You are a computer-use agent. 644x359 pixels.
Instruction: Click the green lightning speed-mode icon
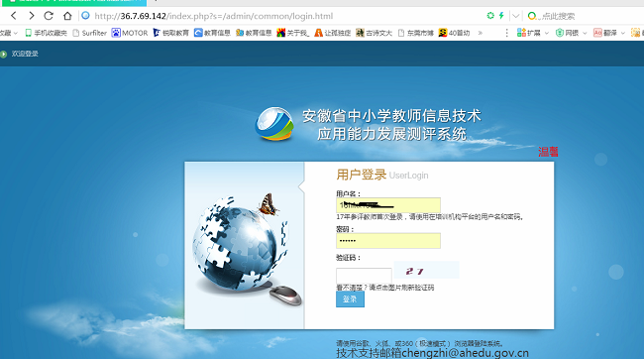coord(501,16)
